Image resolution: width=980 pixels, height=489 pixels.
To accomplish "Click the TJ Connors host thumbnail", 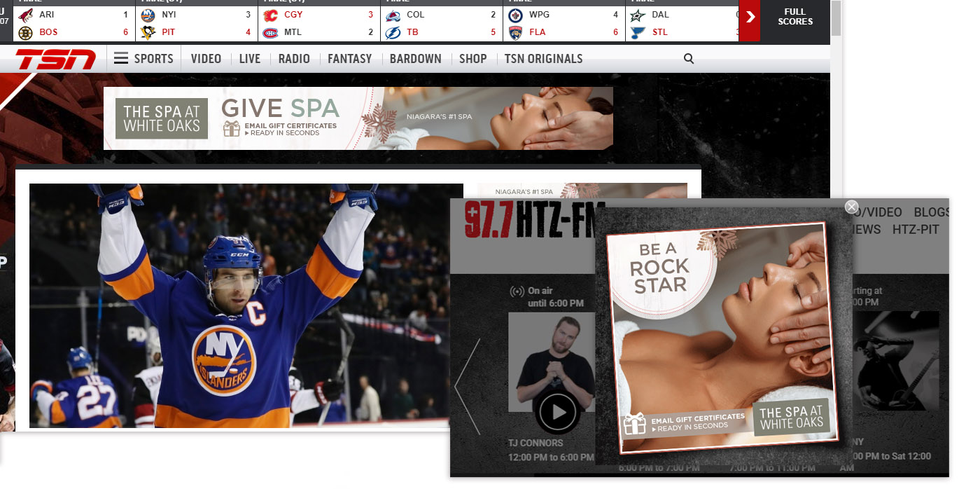I will coord(551,362).
